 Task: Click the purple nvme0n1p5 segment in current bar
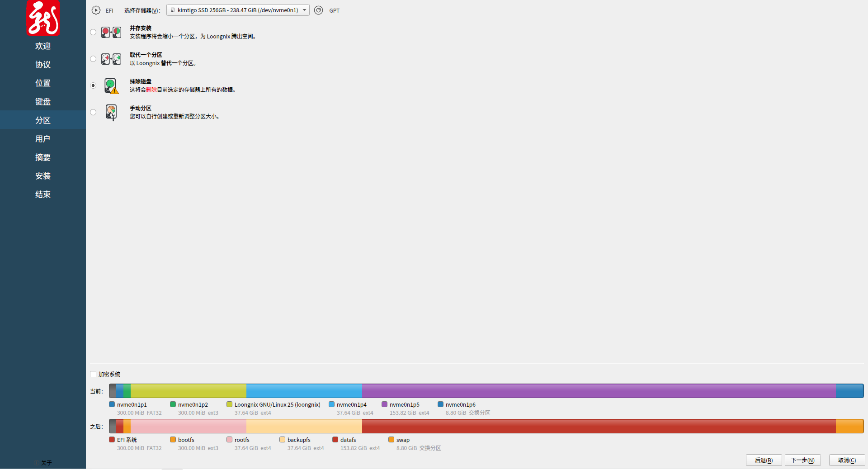click(599, 391)
